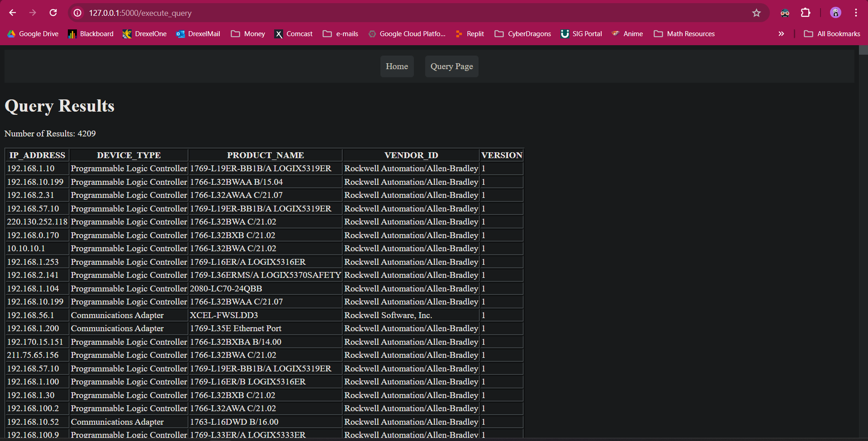
Task: Go back with the browser back arrow
Action: click(x=13, y=13)
